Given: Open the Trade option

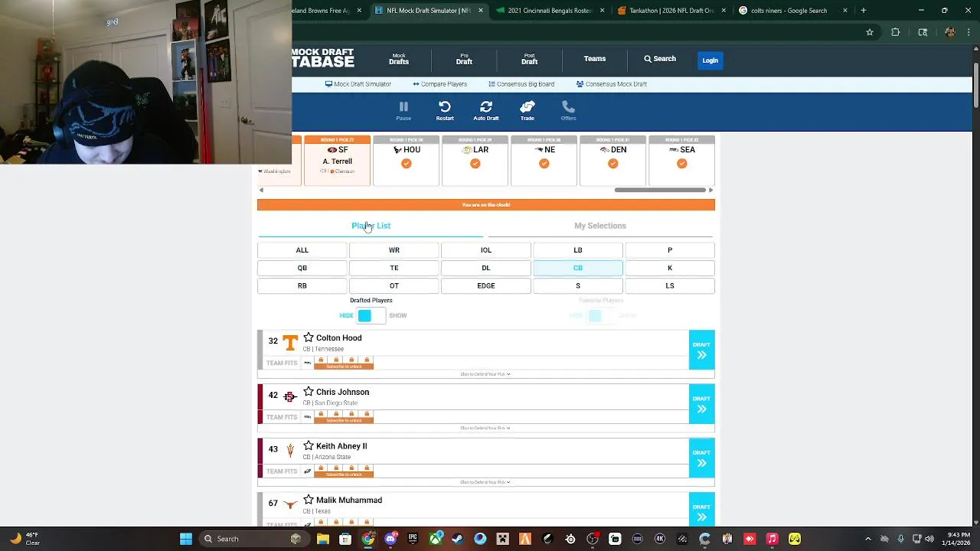Looking at the screenshot, I should pos(527,111).
